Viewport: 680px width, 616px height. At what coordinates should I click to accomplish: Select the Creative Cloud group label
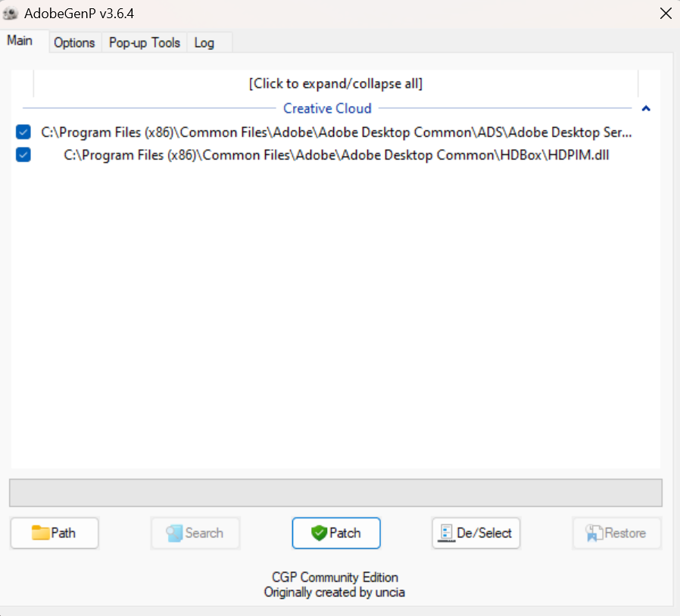coord(327,108)
